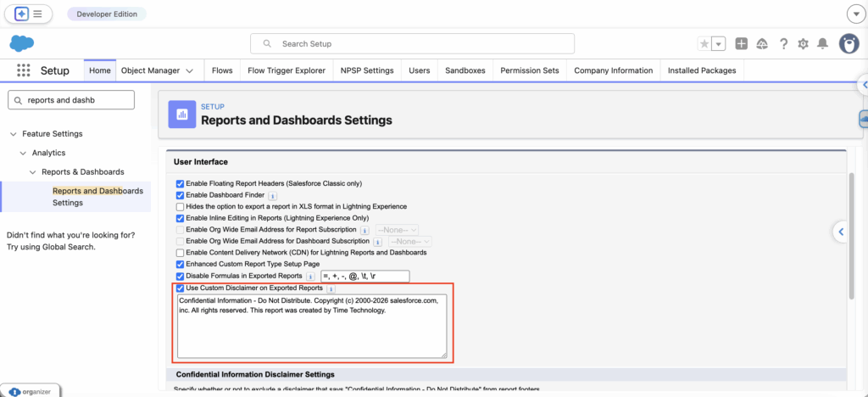Open the notifications bell

click(823, 44)
